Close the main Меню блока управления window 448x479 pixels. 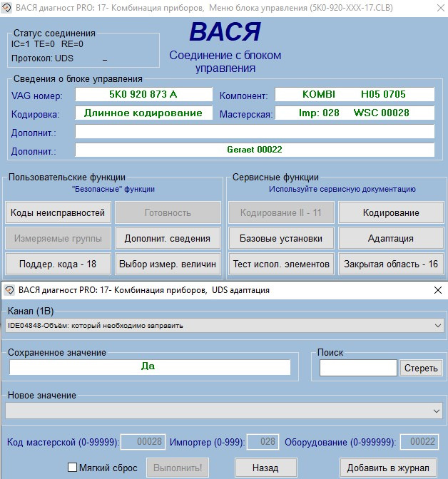pos(441,8)
